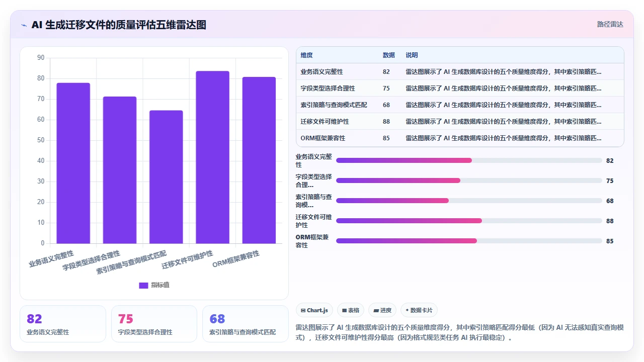
Task: Click the ORM框架兼容性 progress bar
Action: coord(469,241)
